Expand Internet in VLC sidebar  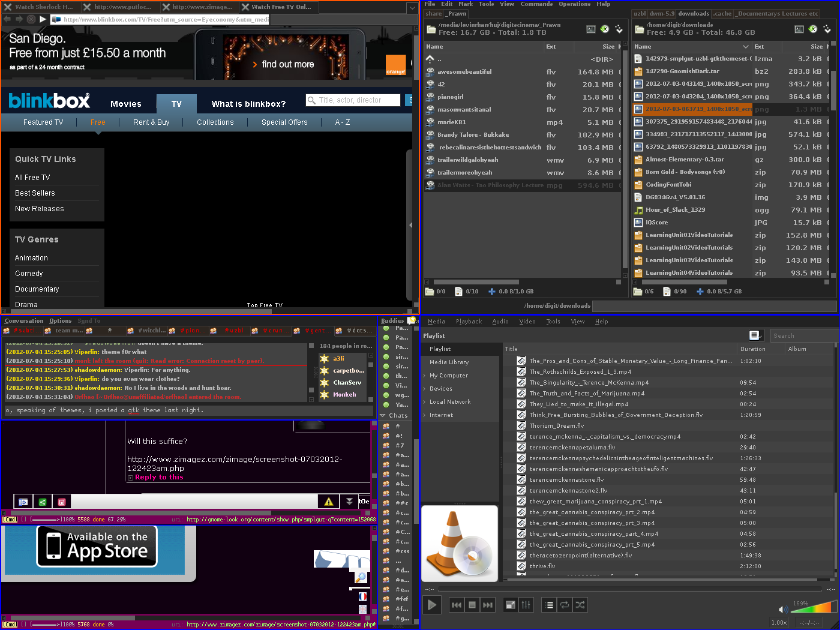pyautogui.click(x=424, y=415)
